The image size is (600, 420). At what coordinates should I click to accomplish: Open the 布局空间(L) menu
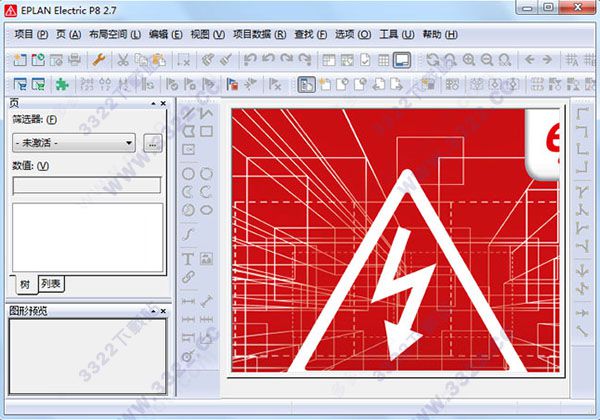[x=115, y=34]
